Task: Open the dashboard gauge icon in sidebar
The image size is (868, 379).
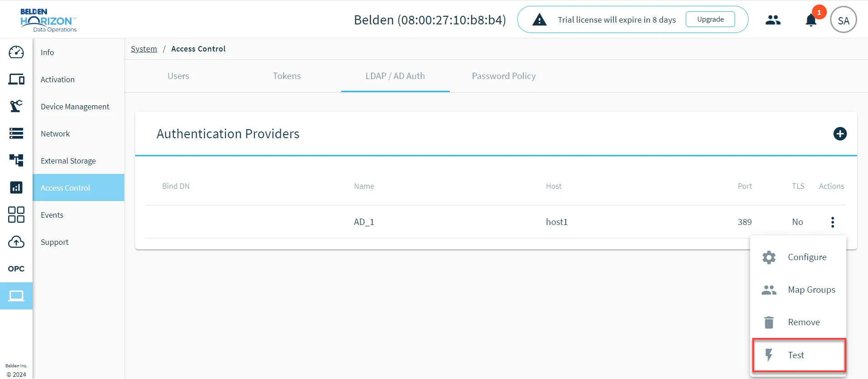Action: click(x=16, y=52)
